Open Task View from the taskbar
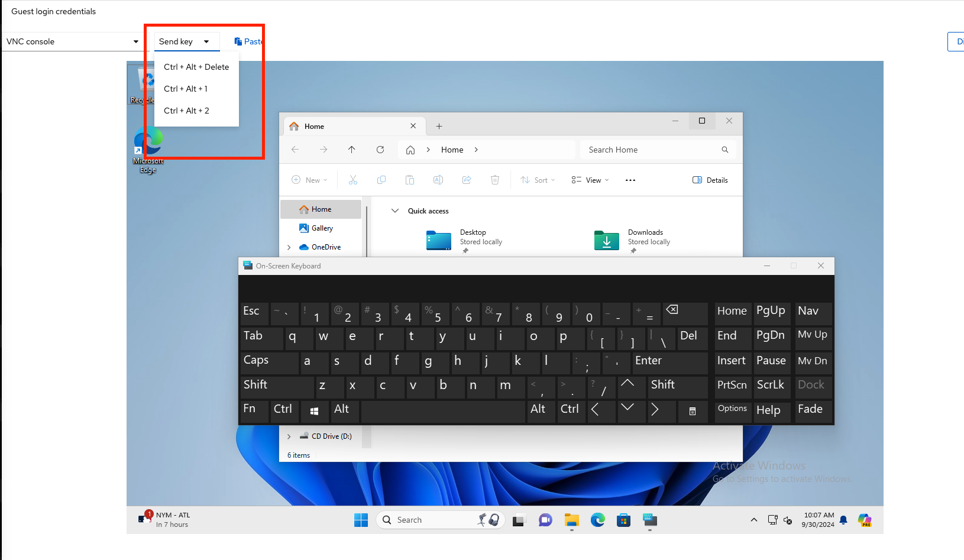The height and width of the screenshot is (560, 964). (x=519, y=520)
